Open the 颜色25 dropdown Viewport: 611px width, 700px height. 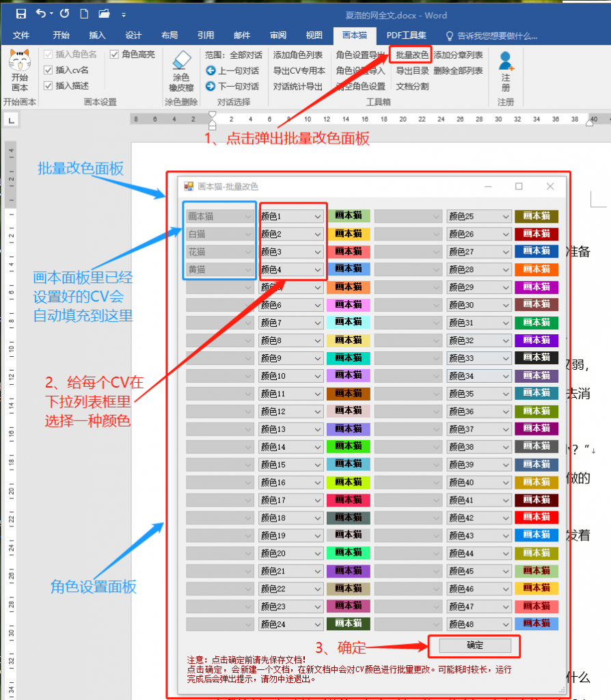click(x=479, y=216)
